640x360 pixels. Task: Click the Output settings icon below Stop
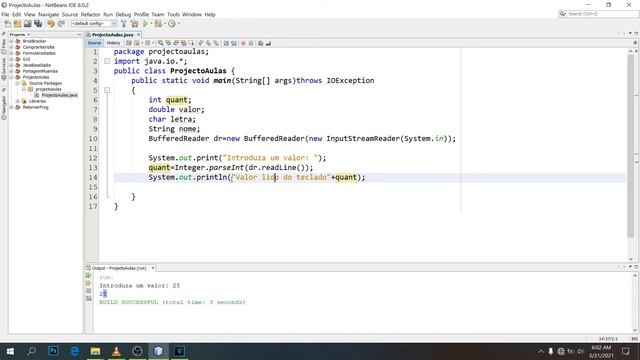coord(89,298)
